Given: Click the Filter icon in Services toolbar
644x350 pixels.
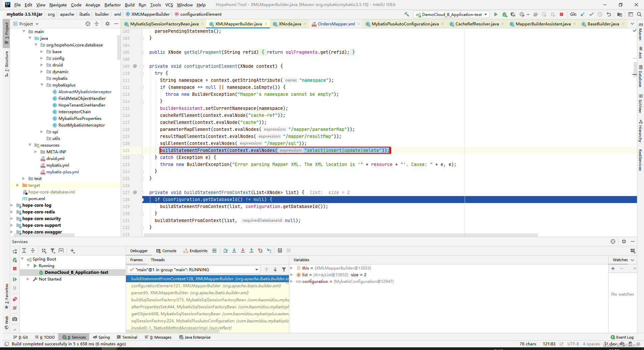Looking at the screenshot, I should (53, 250).
